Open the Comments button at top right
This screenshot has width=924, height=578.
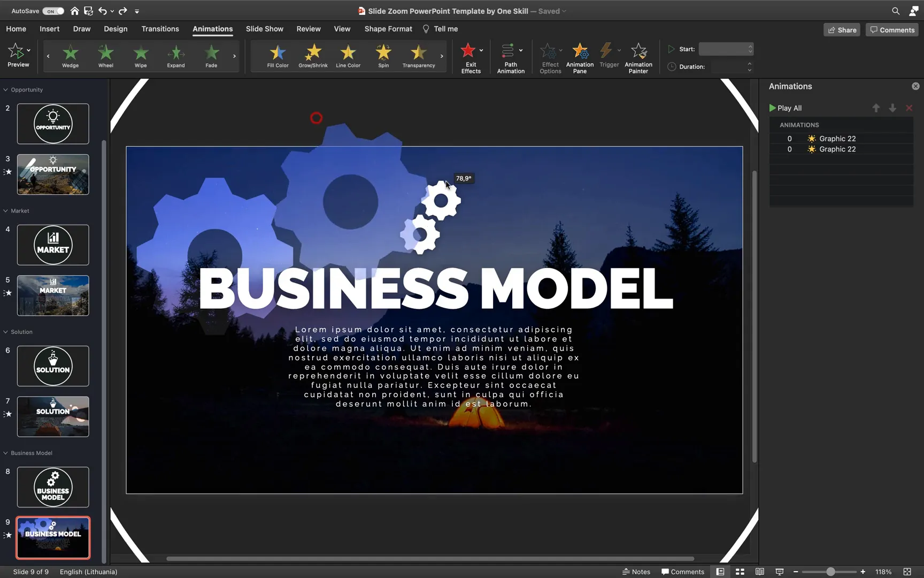[892, 30]
